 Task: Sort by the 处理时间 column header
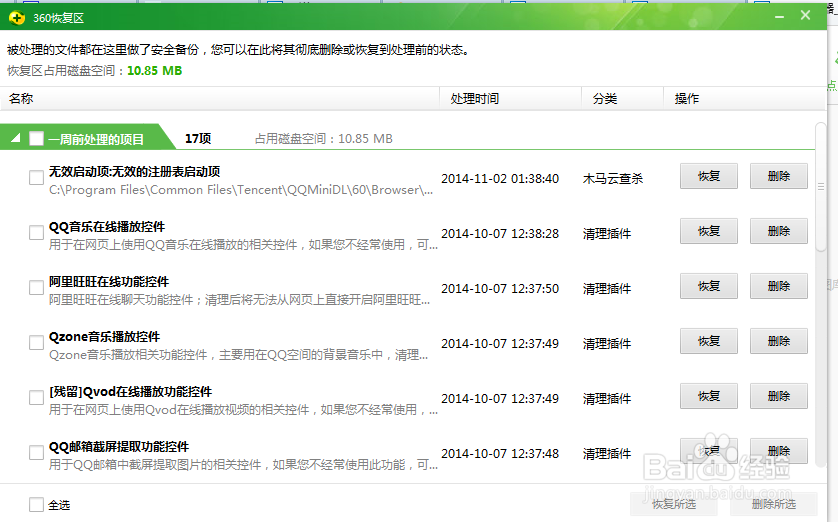click(510, 99)
